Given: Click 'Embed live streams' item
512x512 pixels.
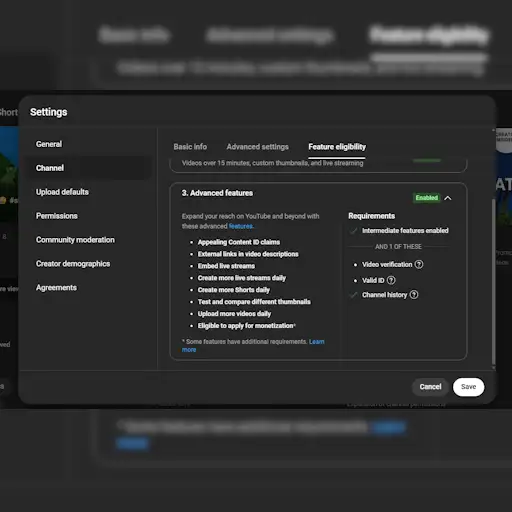Looking at the screenshot, I should tap(226, 266).
